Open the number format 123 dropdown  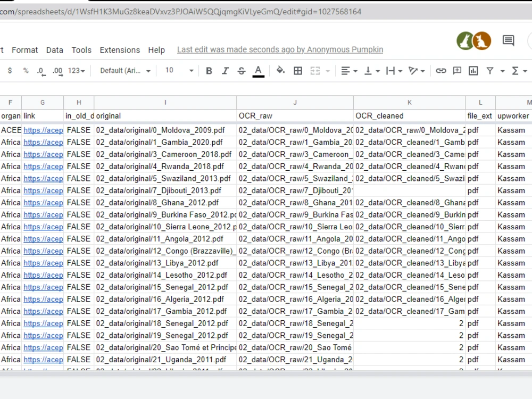coord(76,71)
